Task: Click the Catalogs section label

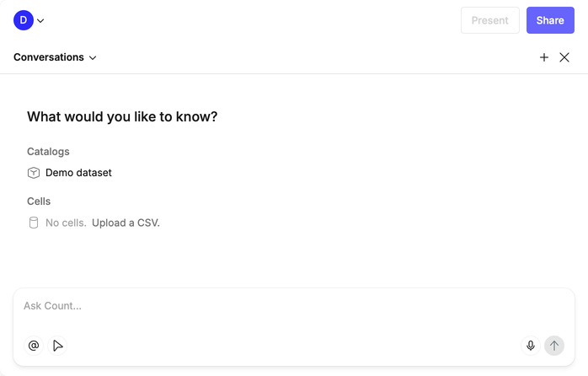Action: pyautogui.click(x=48, y=152)
